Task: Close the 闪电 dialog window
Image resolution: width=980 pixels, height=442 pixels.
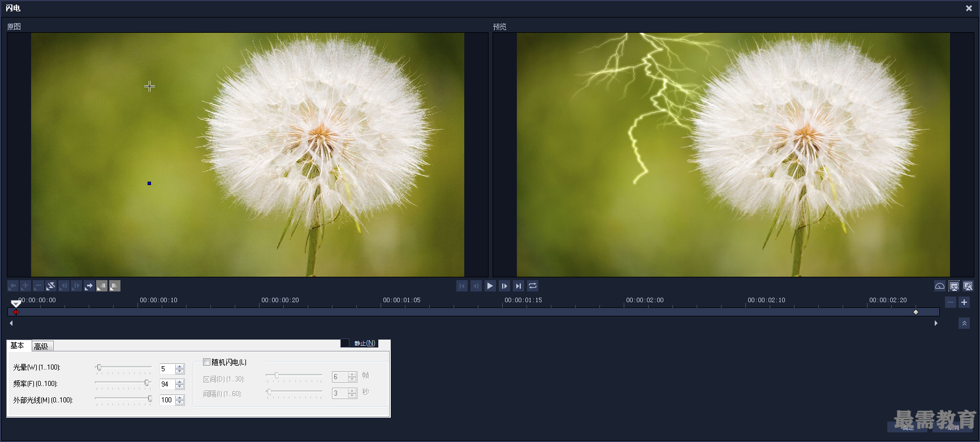Action: click(969, 8)
